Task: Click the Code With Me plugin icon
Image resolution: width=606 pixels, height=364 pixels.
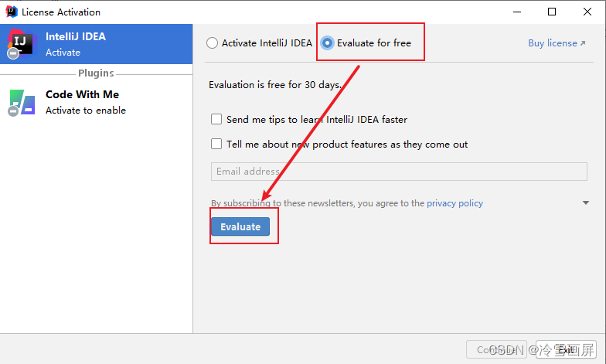Action: click(x=22, y=103)
